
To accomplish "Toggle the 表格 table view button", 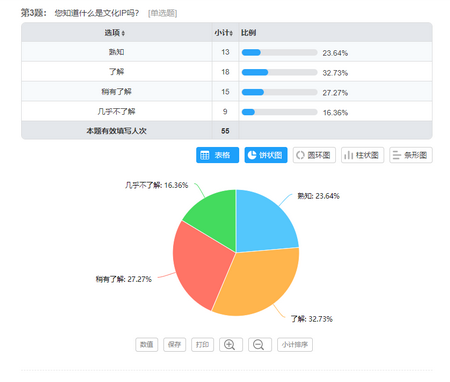I will pyautogui.click(x=217, y=155).
